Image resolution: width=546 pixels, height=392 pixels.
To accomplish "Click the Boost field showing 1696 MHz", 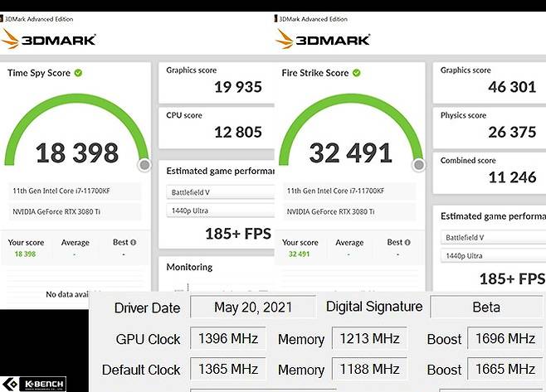I will point(506,339).
